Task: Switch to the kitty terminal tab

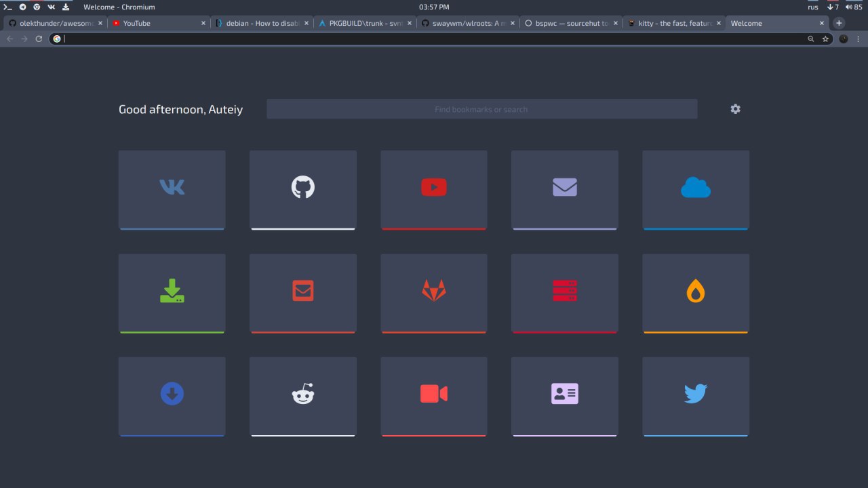Action: (674, 23)
